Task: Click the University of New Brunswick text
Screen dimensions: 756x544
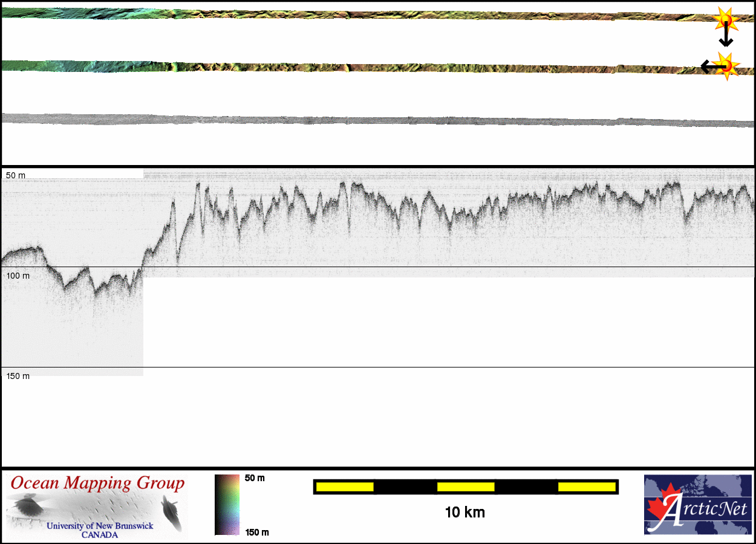Action: (100, 526)
